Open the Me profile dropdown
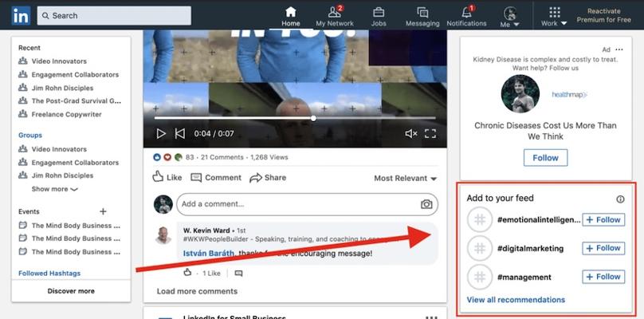The image size is (644, 319). pos(511,17)
